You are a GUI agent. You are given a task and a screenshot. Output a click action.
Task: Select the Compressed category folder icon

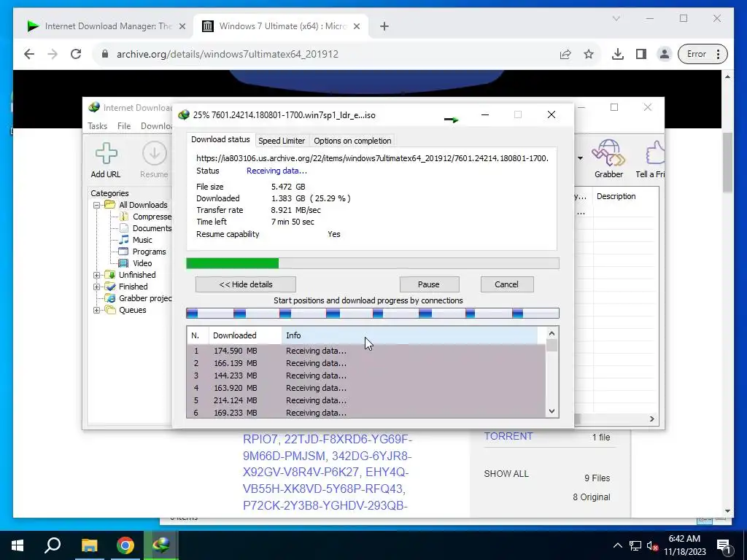point(124,217)
